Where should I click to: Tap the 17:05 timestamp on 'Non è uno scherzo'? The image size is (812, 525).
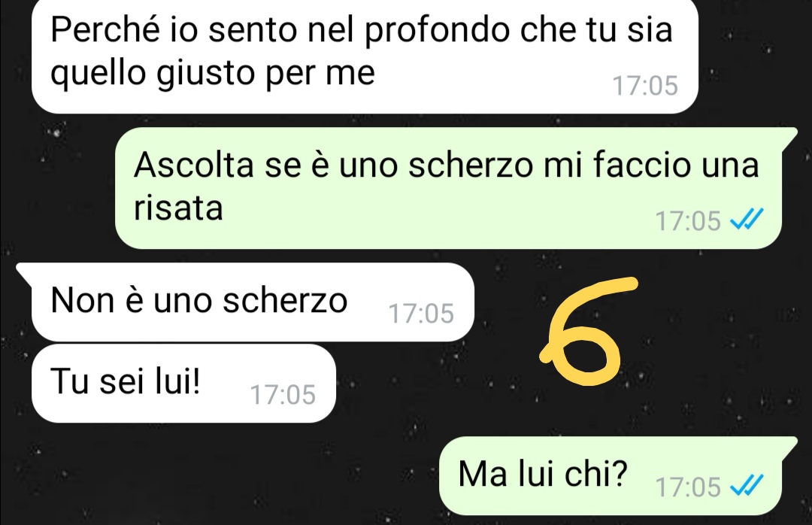(x=421, y=314)
